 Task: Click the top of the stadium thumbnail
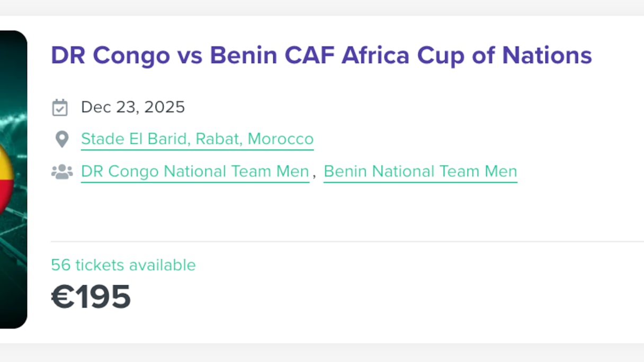[13, 48]
